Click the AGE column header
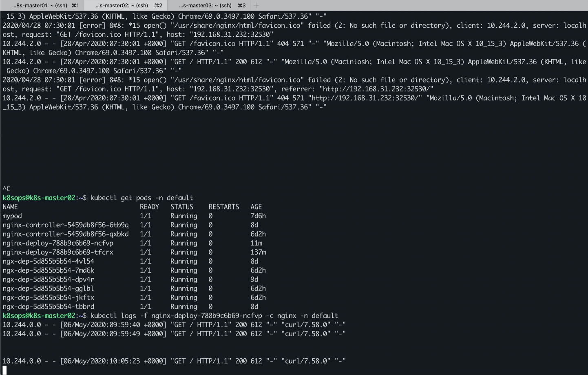588x375 pixels. (x=256, y=207)
